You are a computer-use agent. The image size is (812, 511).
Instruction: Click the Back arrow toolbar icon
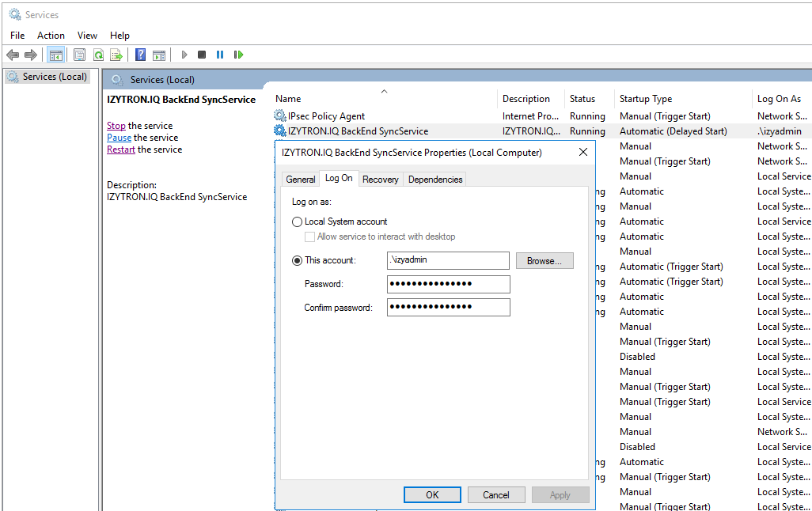point(13,55)
